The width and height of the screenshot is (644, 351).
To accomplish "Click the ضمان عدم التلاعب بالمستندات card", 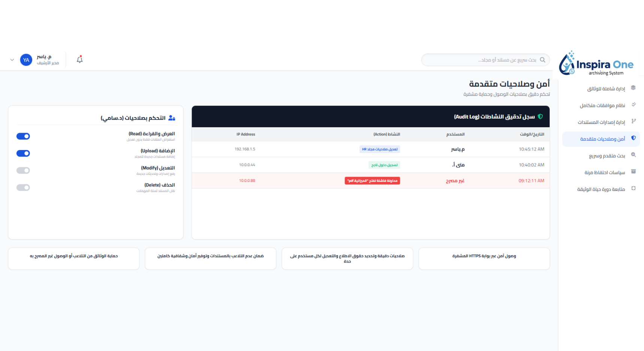I will click(211, 258).
